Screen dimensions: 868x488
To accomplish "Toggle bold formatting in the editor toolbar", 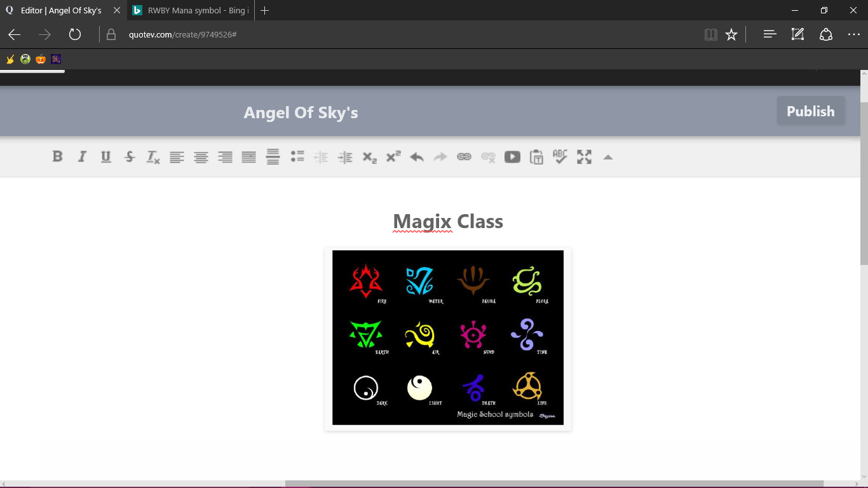I will coord(57,156).
